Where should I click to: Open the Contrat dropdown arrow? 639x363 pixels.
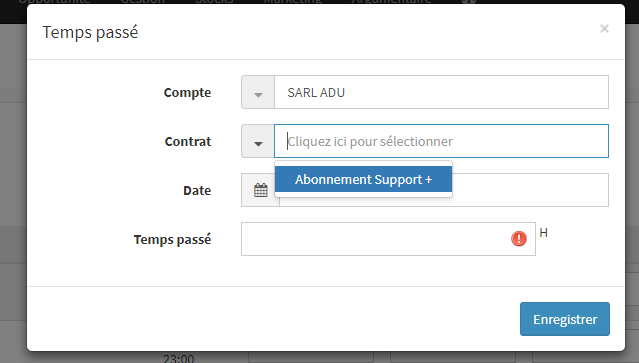click(x=258, y=141)
